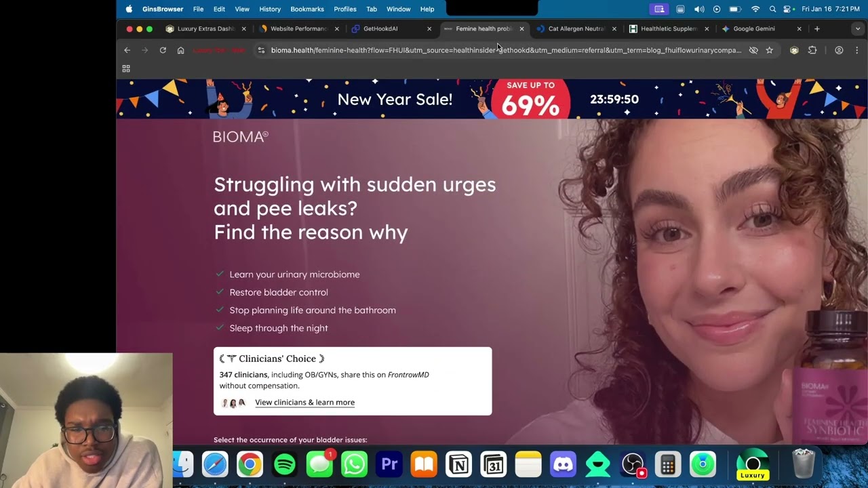
Task: Close the Feminine health tab
Action: [x=521, y=29]
